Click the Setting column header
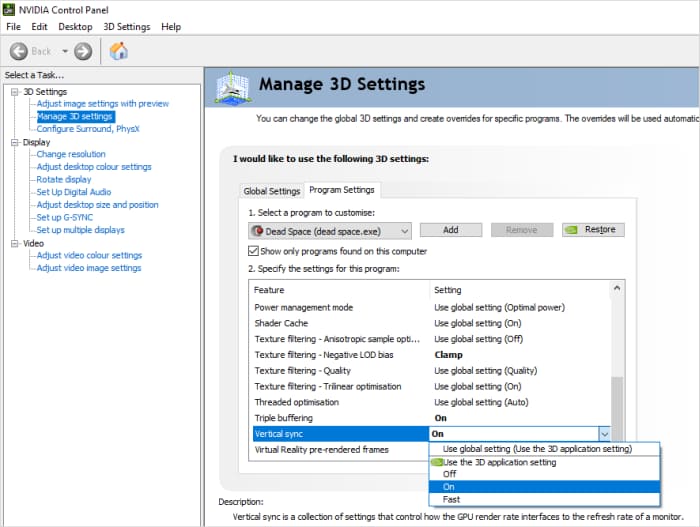The image size is (700, 527). point(520,290)
